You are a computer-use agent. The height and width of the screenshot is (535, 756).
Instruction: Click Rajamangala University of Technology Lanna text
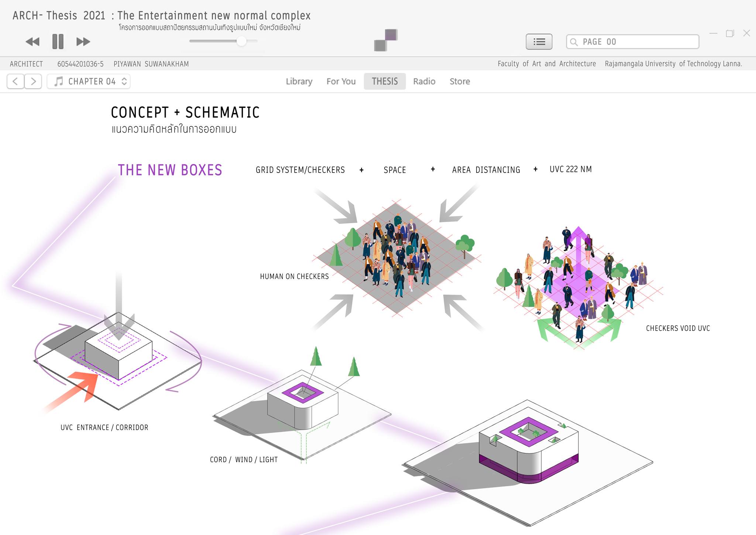tap(673, 64)
